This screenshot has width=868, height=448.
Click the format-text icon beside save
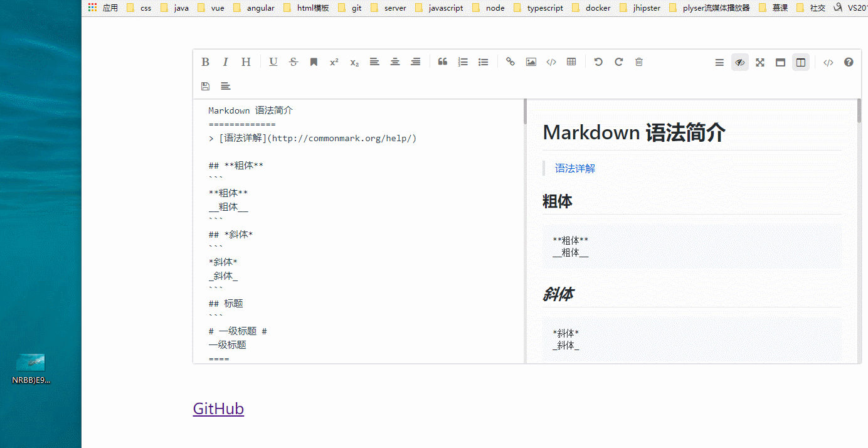pyautogui.click(x=226, y=86)
